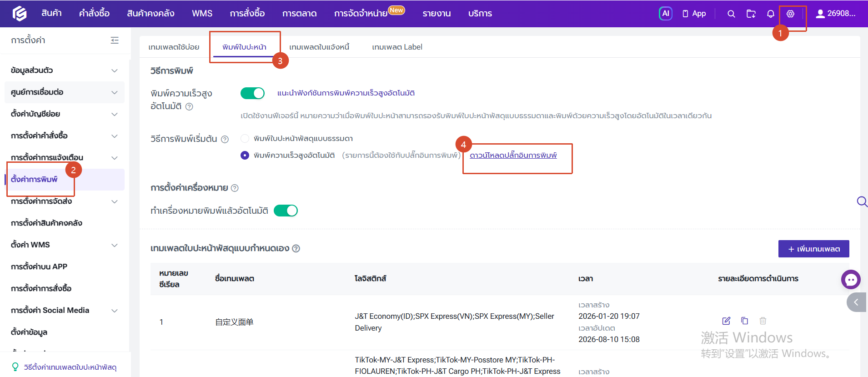Open the user account 26908 menu
Image resolution: width=868 pixels, height=377 pixels.
(836, 14)
